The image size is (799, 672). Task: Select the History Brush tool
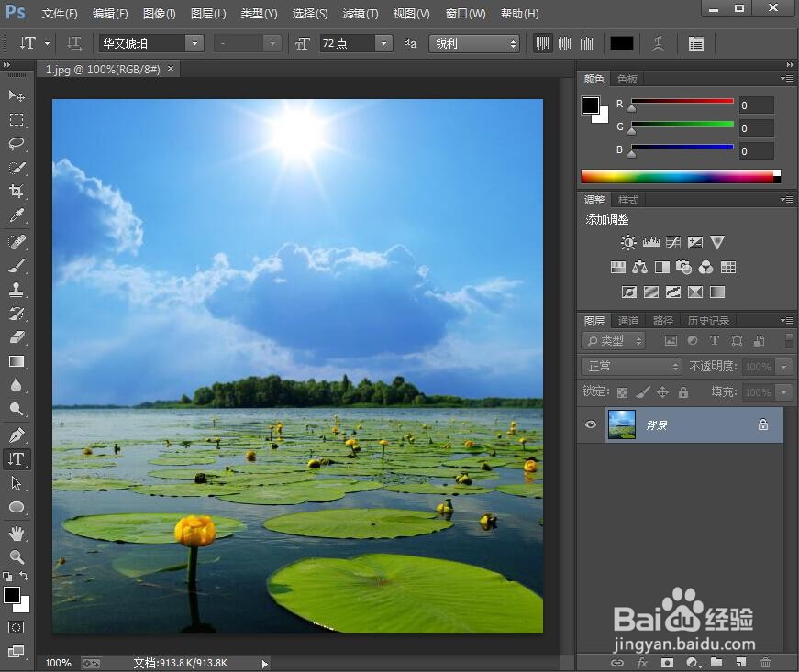click(x=17, y=314)
